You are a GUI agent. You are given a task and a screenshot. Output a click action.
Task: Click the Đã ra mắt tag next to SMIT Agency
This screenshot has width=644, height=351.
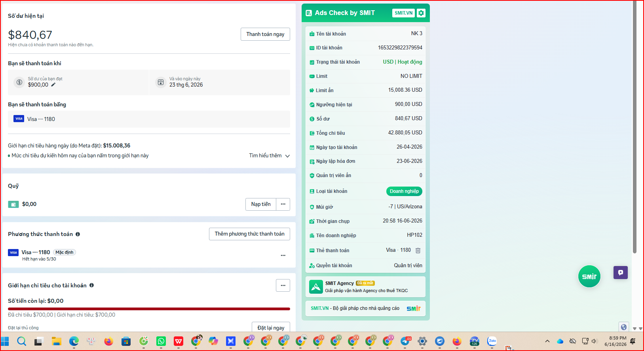(x=365, y=283)
